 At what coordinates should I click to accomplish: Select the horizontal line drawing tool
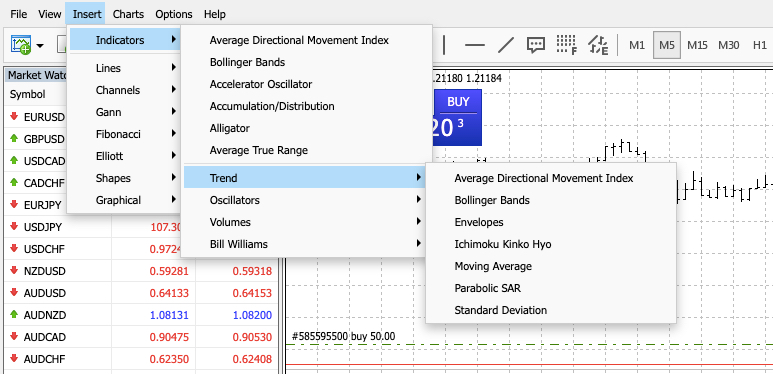[x=475, y=45]
